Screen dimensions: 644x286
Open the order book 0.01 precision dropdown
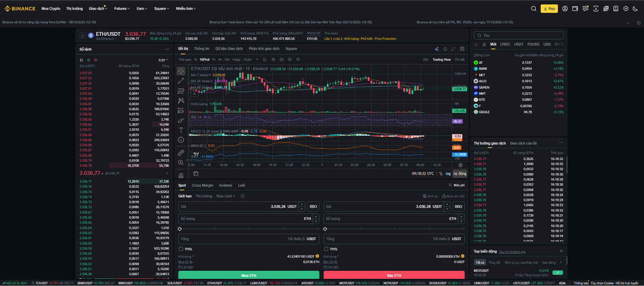162,60
